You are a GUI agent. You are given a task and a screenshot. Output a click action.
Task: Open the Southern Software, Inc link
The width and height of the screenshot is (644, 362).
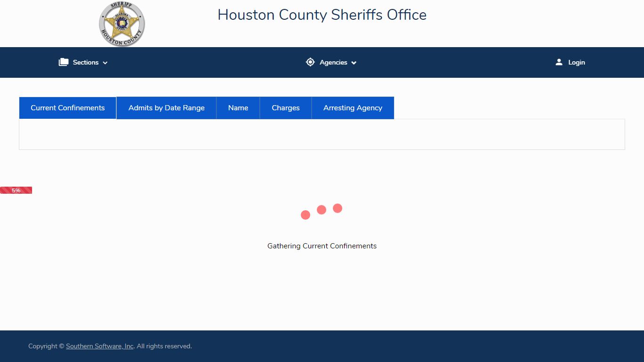100,346
